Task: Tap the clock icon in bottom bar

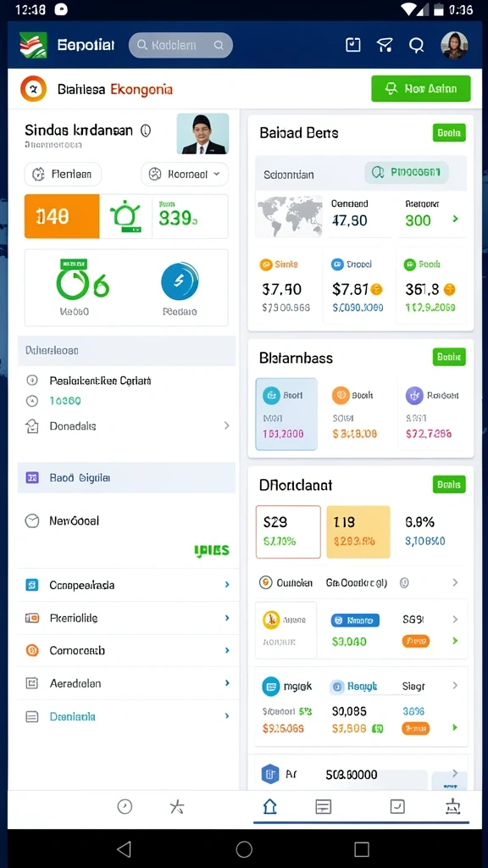Action: tap(125, 807)
